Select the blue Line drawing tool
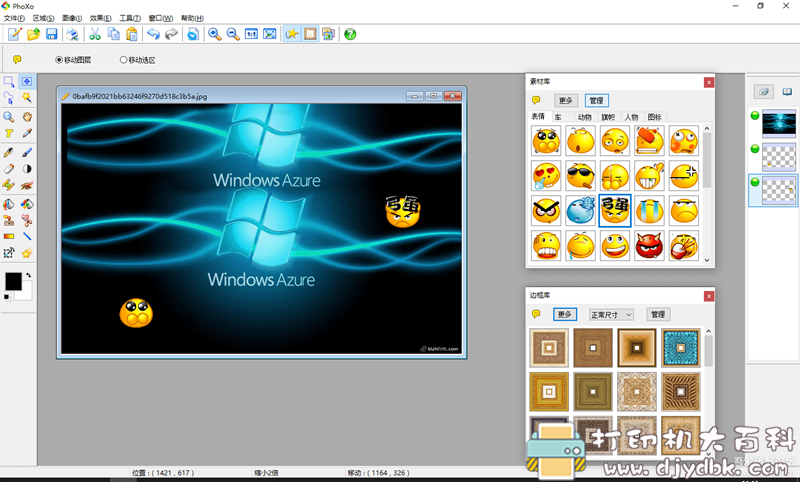Image resolution: width=800 pixels, height=482 pixels. pos(27,237)
